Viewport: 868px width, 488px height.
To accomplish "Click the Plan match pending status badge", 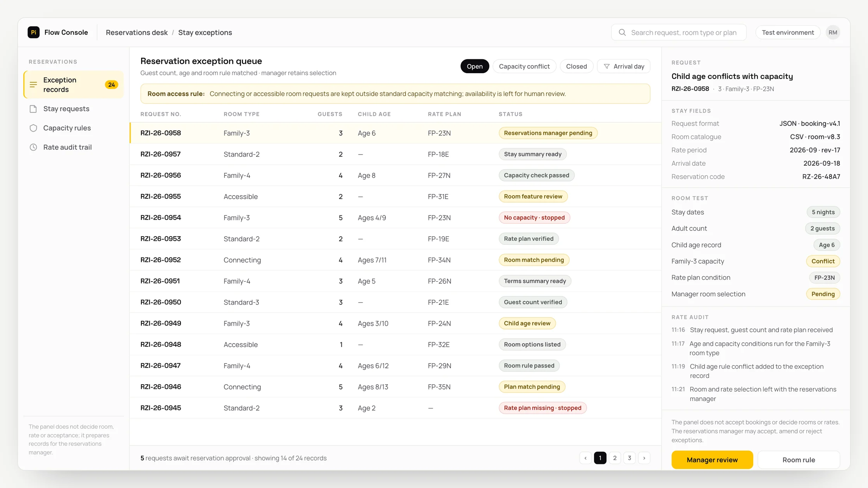I will [x=532, y=387].
